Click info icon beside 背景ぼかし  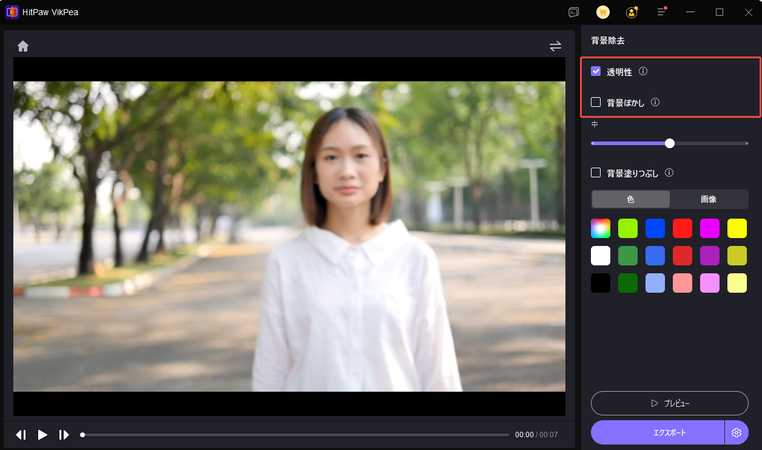click(x=655, y=102)
